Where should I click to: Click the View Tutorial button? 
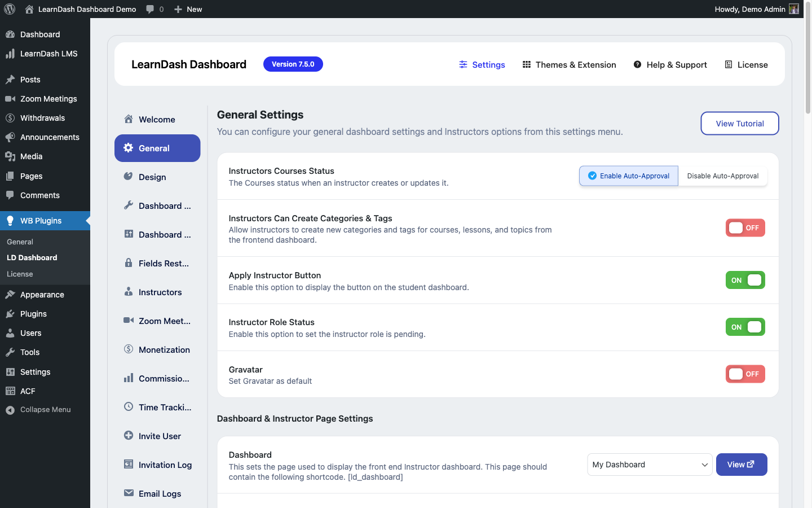[739, 123]
